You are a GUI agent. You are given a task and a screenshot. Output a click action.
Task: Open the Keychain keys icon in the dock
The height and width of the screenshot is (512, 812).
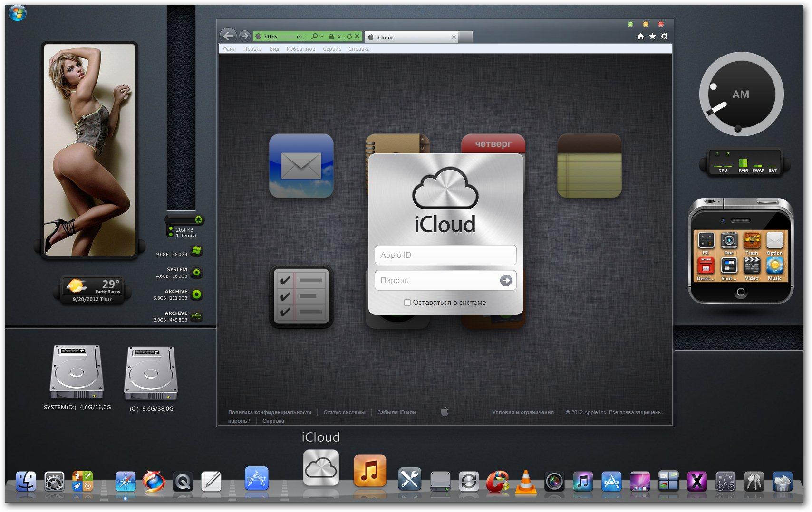(754, 482)
